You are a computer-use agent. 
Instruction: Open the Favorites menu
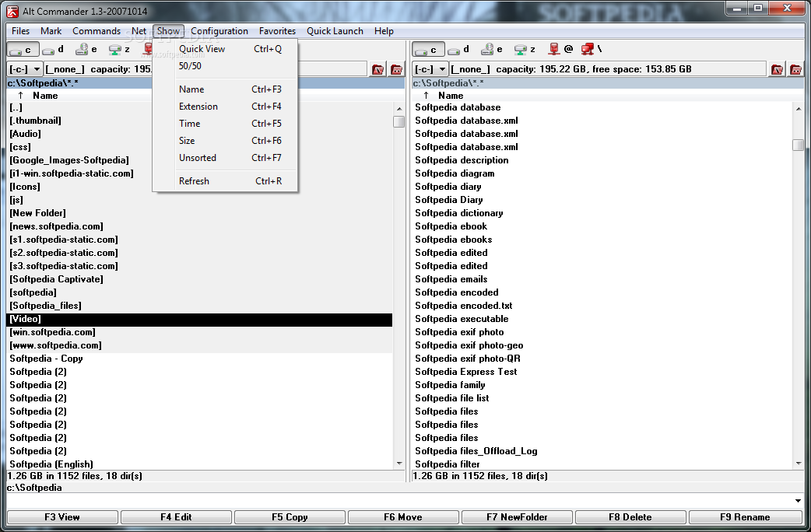pos(277,31)
